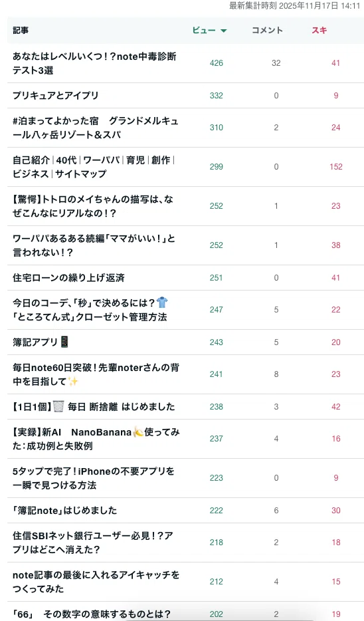The height and width of the screenshot is (621, 364).
Task: Open the 住宅ローンの繰り上げ返済 article
Action: [x=68, y=278]
